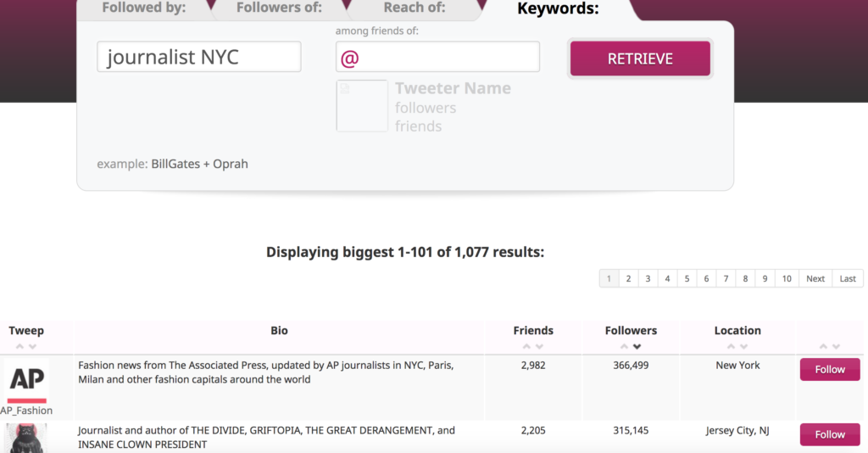Screen dimensions: 868x453
Task: Sort Friends column descending arrow
Action: click(x=539, y=347)
